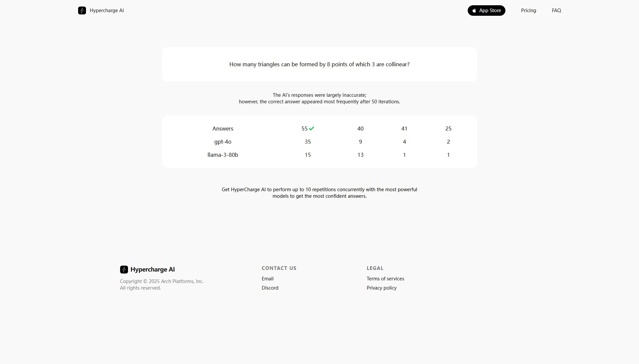The width and height of the screenshot is (639, 364).
Task: Open the Pricing menu item
Action: point(528,10)
